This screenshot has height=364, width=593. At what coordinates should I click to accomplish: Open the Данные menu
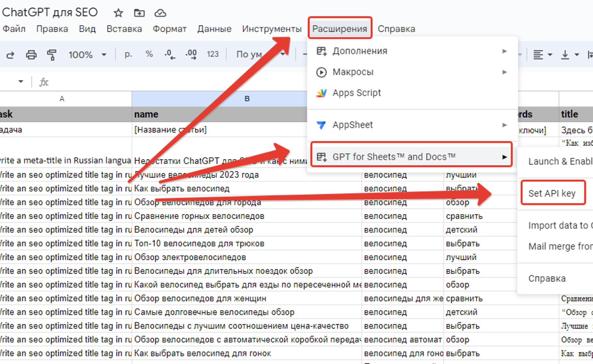214,29
